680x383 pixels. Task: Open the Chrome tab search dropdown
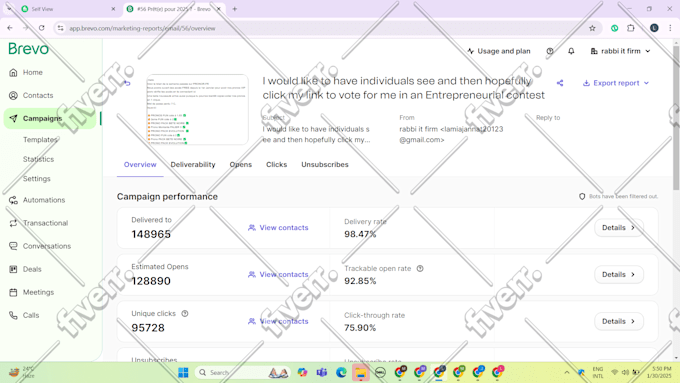[x=9, y=9]
